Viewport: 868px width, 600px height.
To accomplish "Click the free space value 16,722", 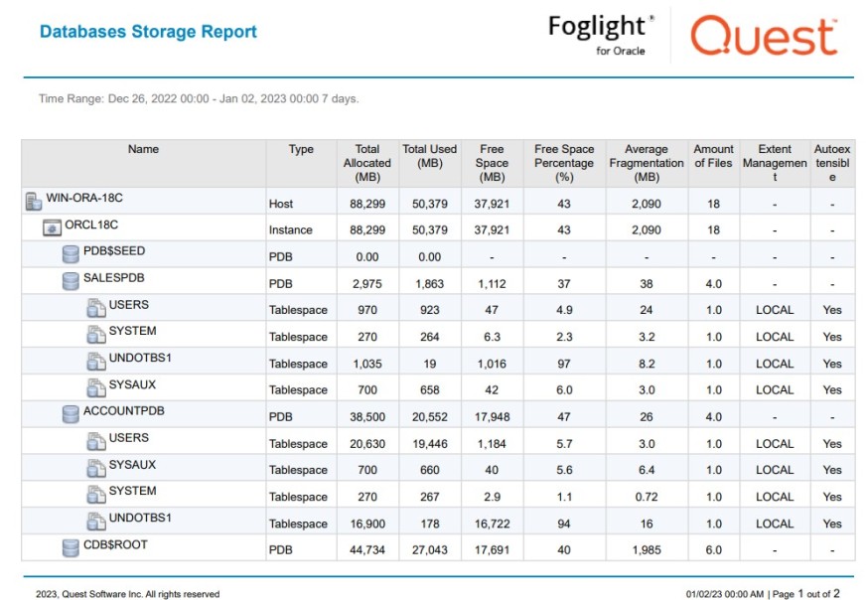I will [492, 524].
